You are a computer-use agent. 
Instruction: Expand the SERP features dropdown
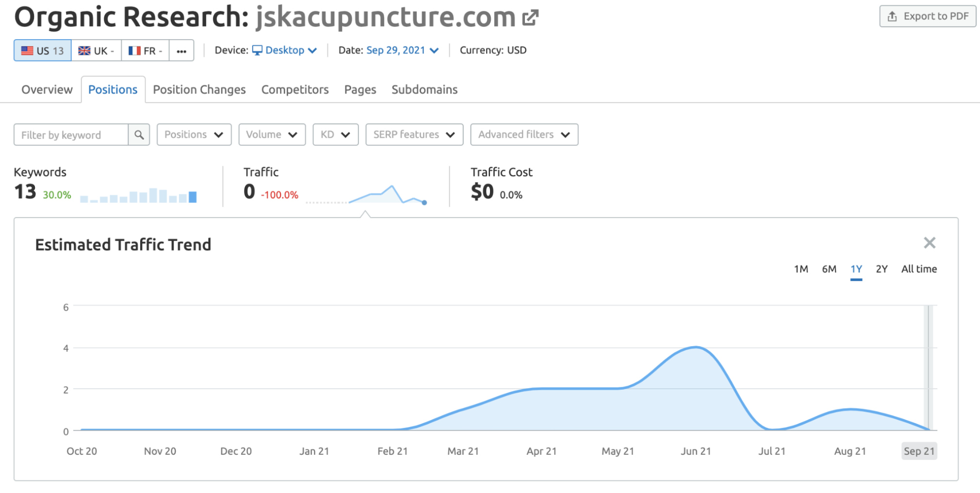414,135
